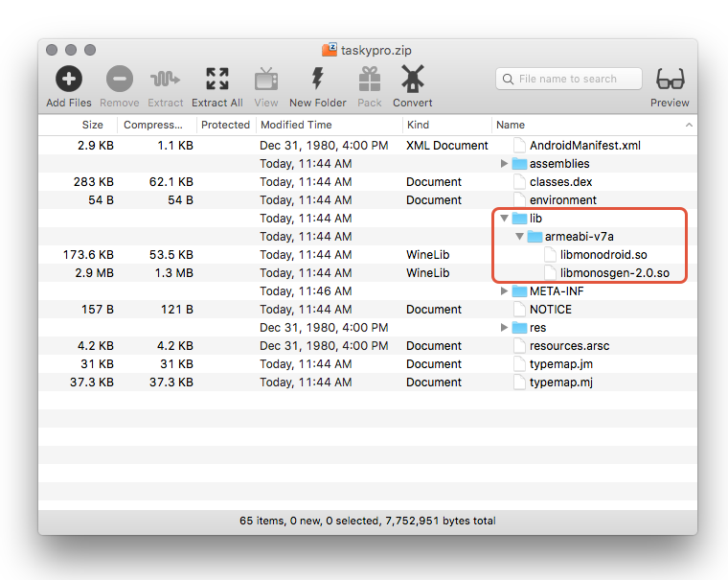This screenshot has height=580, width=728.
Task: Collapse the armeabi-v7a folder
Action: pyautogui.click(x=520, y=237)
